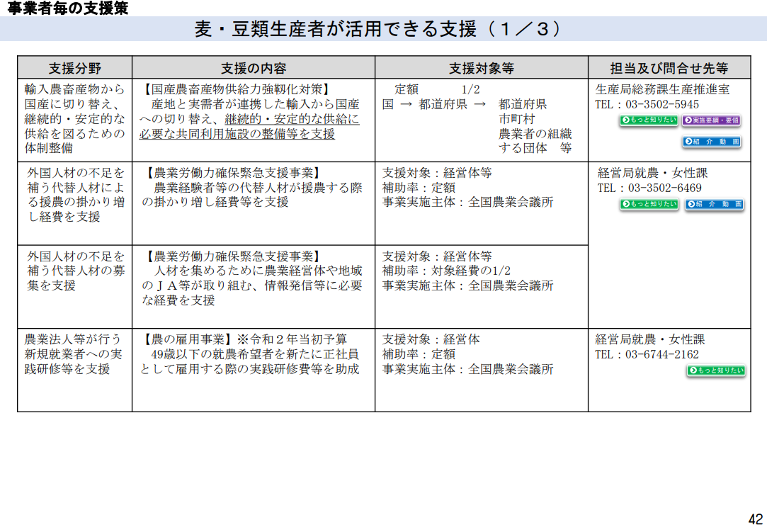Click the 支援対象等 column header
Screen dimensions: 767x532
tap(482, 68)
